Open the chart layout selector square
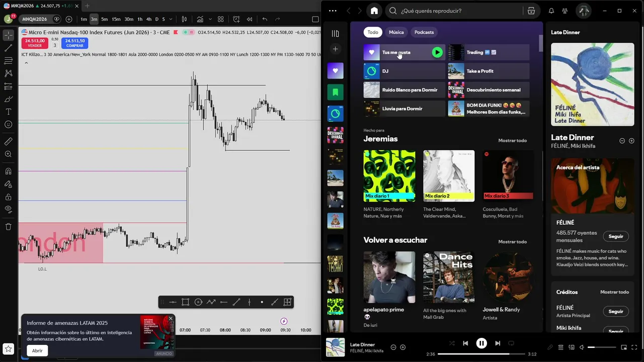Screen dimensions: 644x362 (x=315, y=19)
